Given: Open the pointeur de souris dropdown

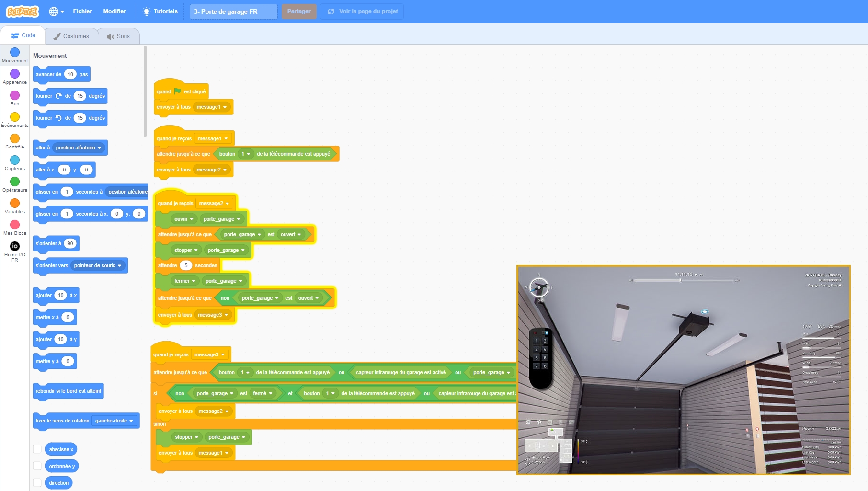Looking at the screenshot, I should click(x=98, y=266).
